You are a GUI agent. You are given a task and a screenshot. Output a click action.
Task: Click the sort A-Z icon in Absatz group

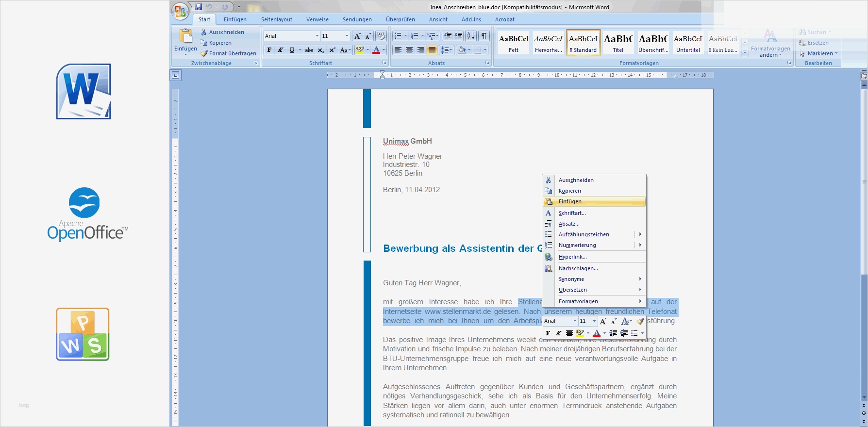click(x=470, y=36)
